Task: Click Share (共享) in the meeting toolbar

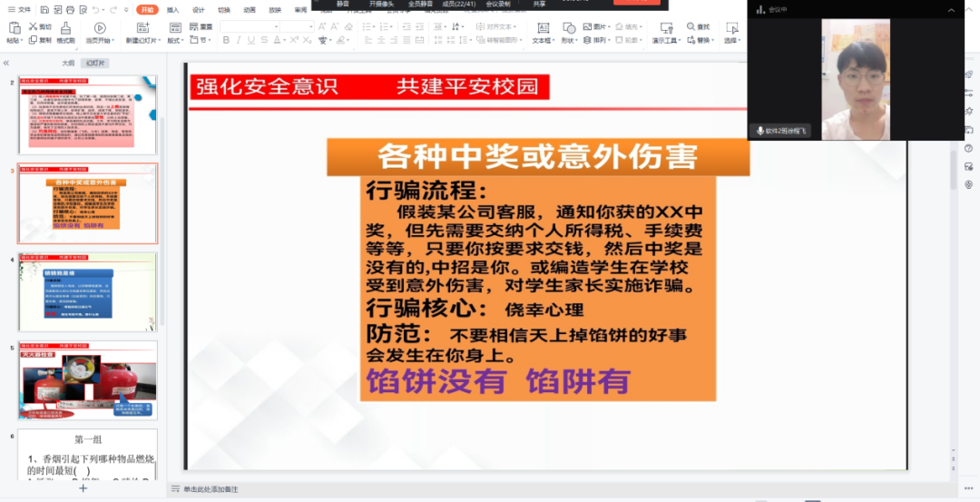Action: click(539, 4)
